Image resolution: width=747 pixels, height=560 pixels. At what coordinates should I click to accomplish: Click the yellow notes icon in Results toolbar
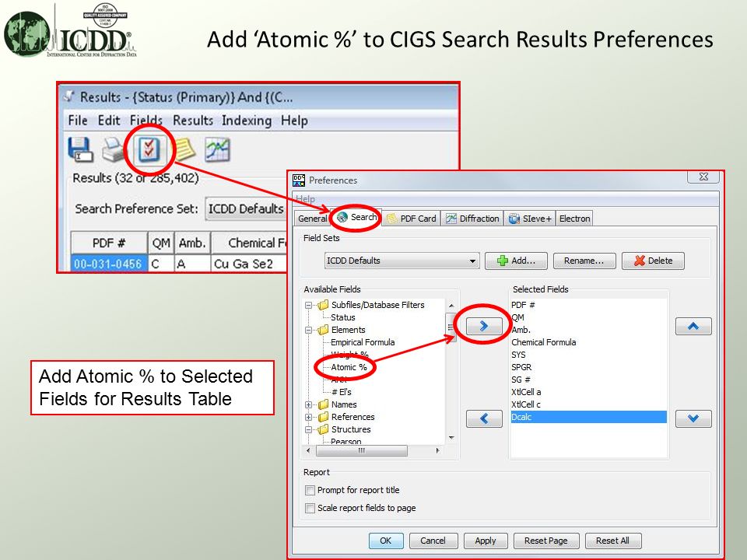(x=184, y=149)
